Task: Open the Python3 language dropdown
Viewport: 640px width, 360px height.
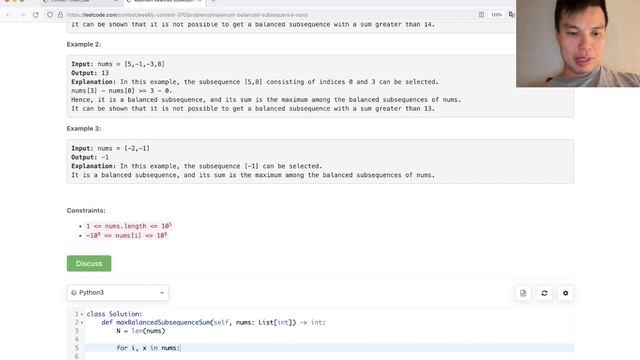Action: pos(118,293)
